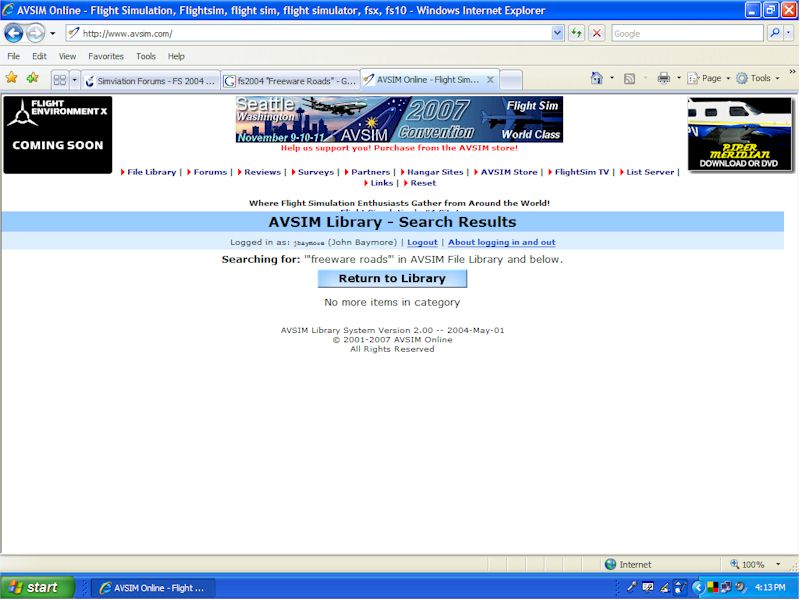Click the Internet security zone globe icon

point(610,564)
